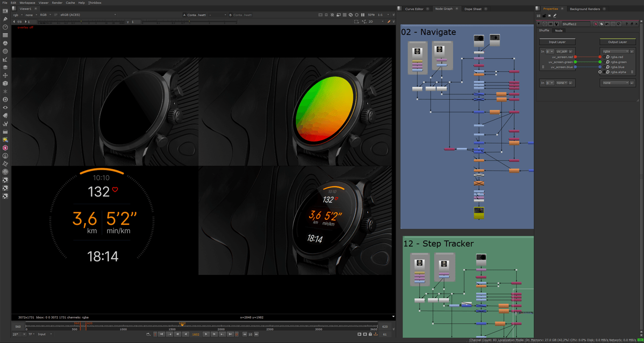Jump to the first frame of the timeline
The height and width of the screenshot is (343, 644).
(x=161, y=334)
